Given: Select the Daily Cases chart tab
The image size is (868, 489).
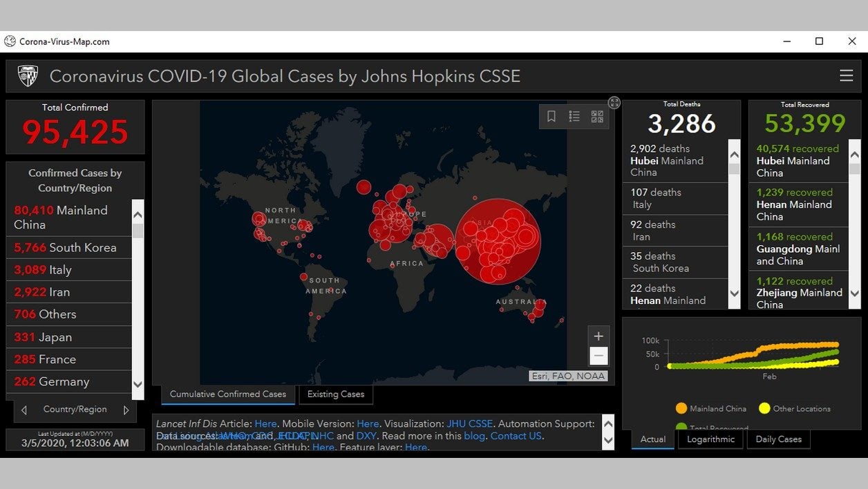Looking at the screenshot, I should [779, 439].
